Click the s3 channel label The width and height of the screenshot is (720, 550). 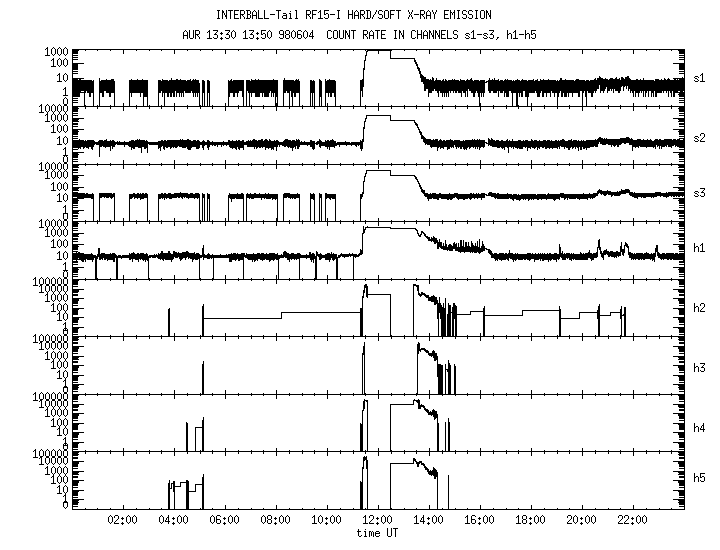pyautogui.click(x=699, y=192)
